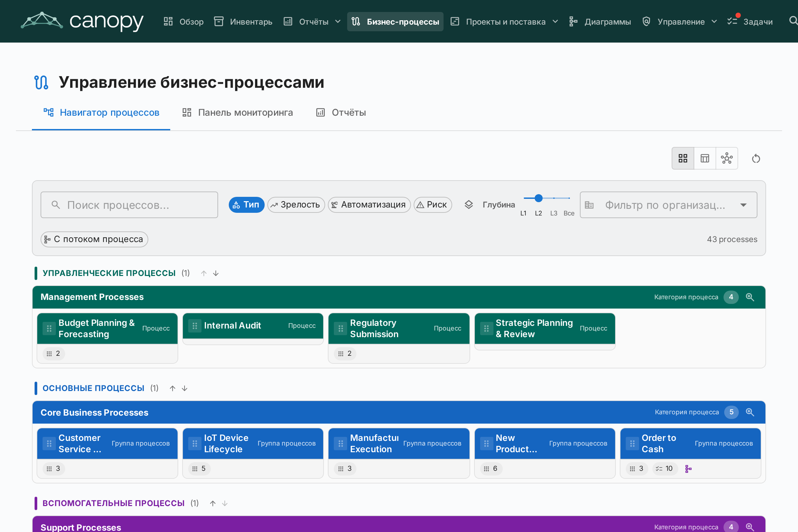Enable С потоком процесса filter

coord(94,239)
